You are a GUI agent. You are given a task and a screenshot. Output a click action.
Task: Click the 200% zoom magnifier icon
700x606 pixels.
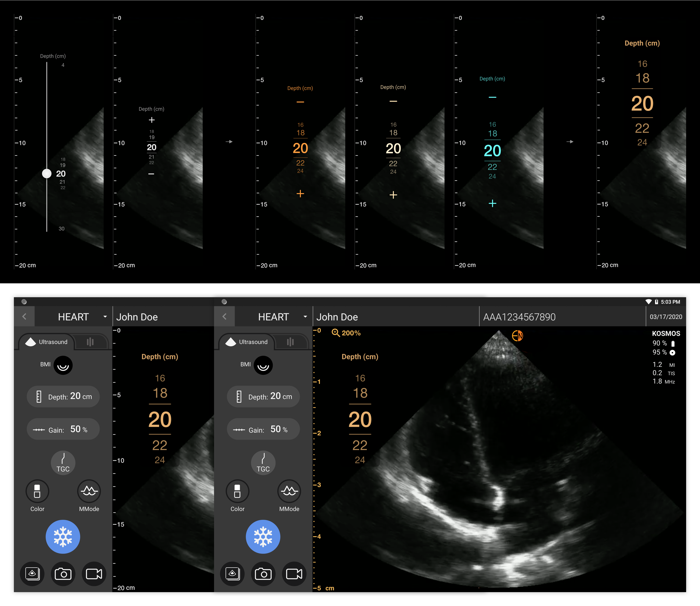(x=336, y=333)
